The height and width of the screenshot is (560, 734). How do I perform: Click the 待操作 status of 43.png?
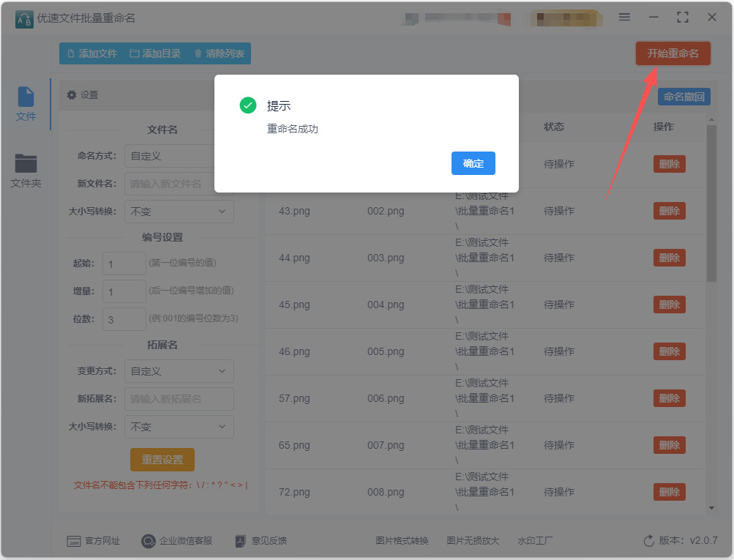(x=559, y=211)
